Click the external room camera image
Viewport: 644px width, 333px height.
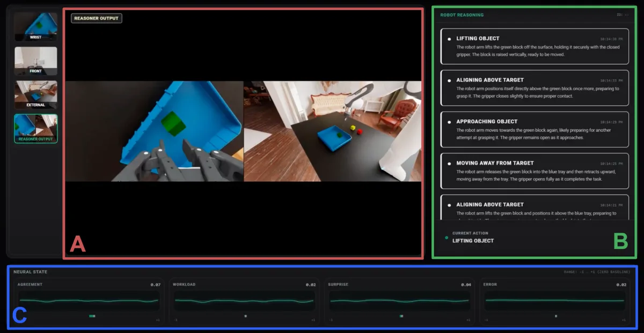(x=332, y=131)
